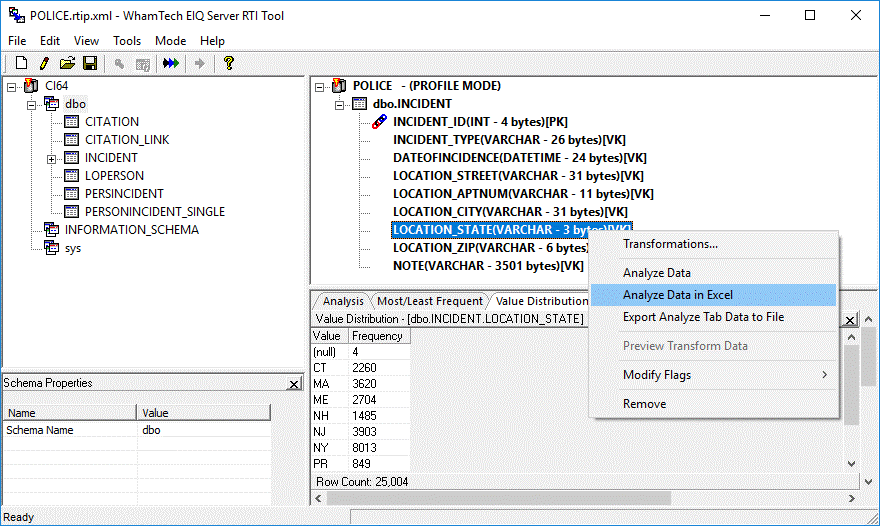Select the LOCATION_CITY column node
Screen dimensions: 880x526
(x=510, y=212)
